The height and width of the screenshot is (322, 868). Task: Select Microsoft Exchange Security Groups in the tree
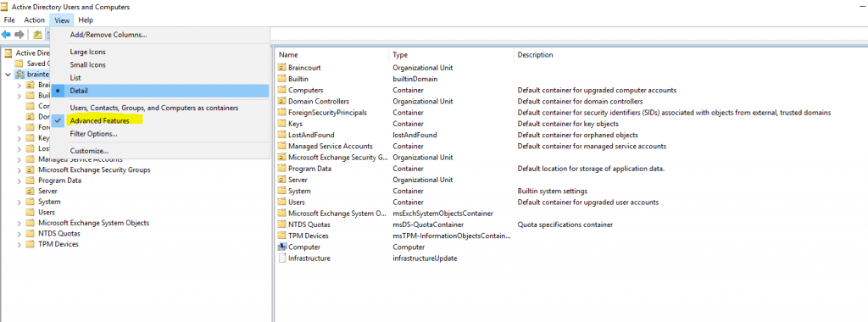coord(94,169)
